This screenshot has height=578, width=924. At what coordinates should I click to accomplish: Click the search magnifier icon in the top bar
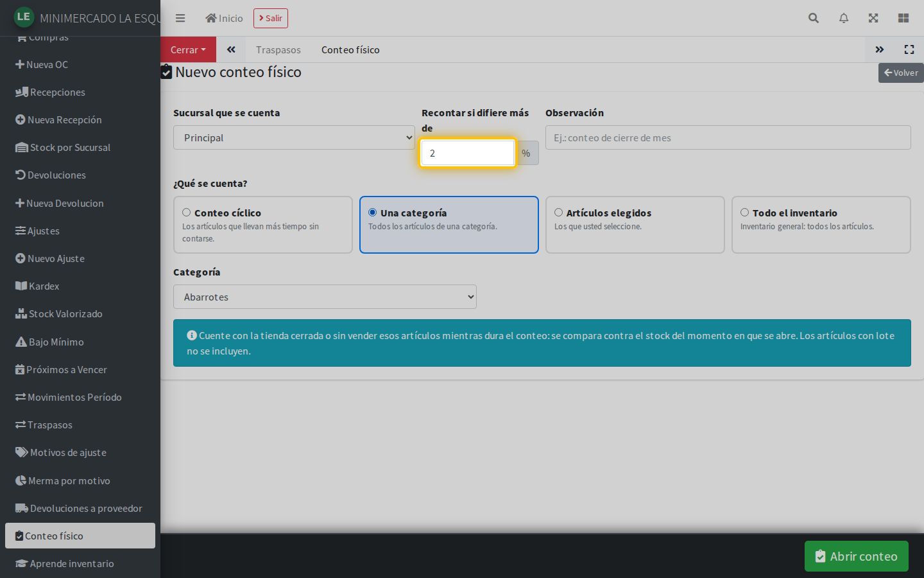pos(813,18)
